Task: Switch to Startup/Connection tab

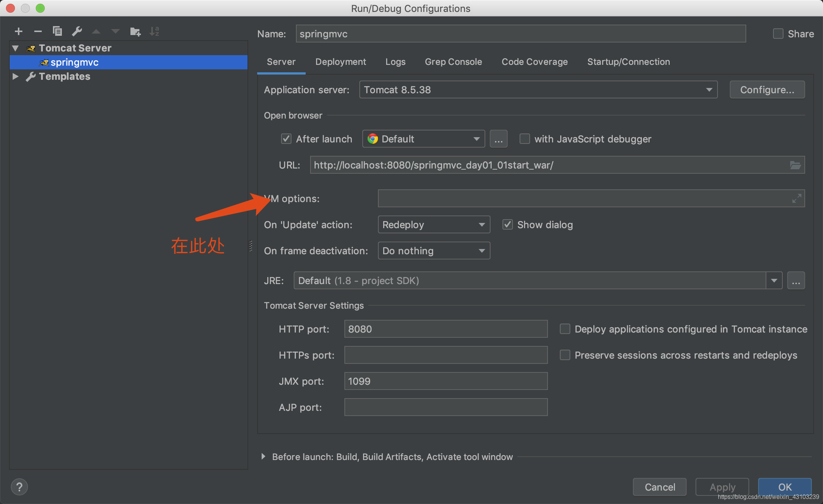Action: tap(628, 62)
